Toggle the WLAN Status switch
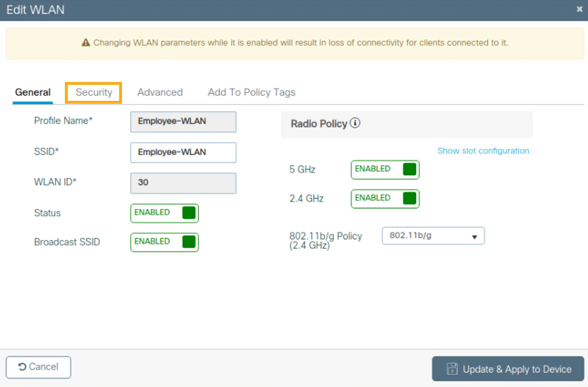The width and height of the screenshot is (588, 387). pos(165,213)
